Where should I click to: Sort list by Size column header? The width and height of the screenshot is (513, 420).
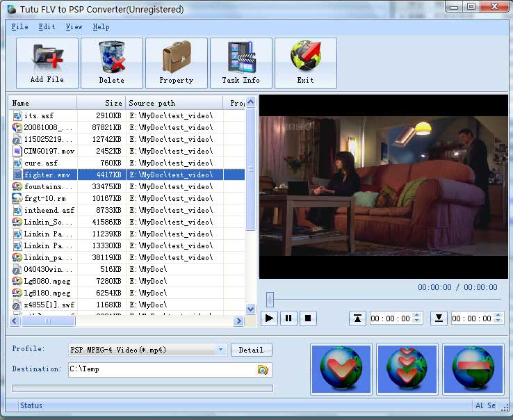101,103
